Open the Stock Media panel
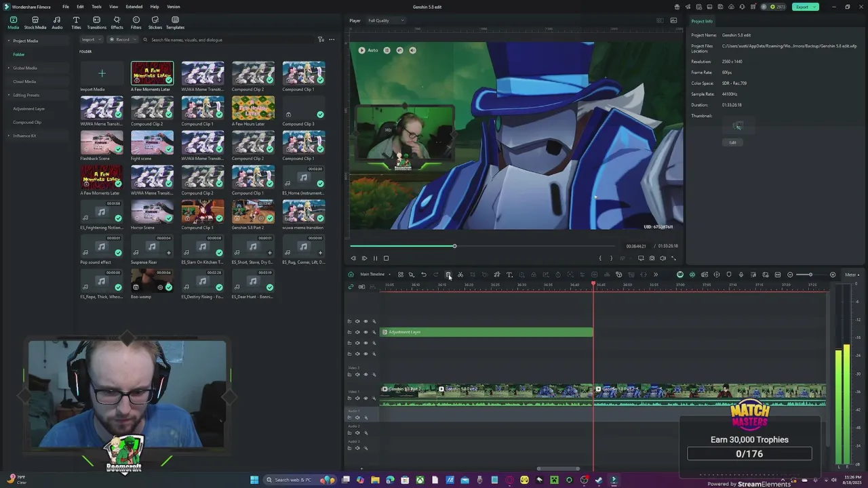Screen dimensions: 868x488 pos(35,23)
